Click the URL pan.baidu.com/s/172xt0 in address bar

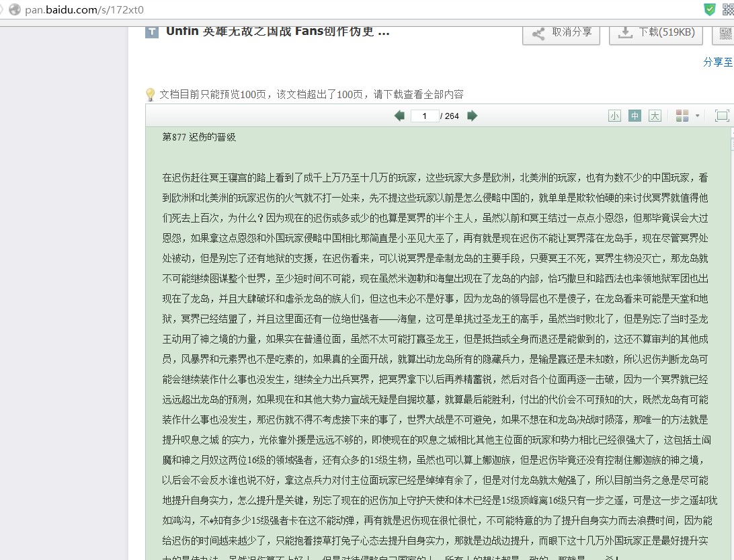point(84,9)
